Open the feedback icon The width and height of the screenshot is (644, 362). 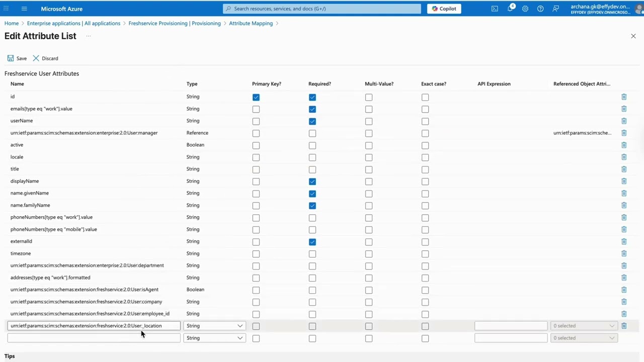click(555, 9)
